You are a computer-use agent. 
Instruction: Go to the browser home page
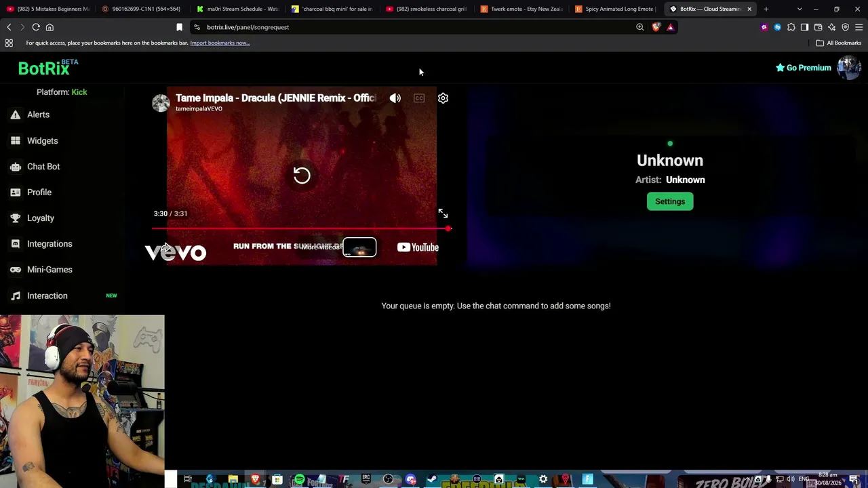(x=50, y=27)
